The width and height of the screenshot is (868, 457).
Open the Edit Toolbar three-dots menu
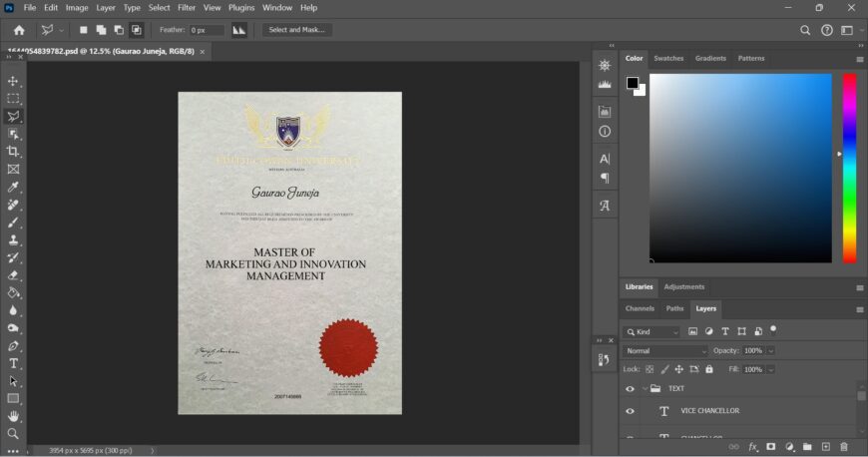pos(13,451)
